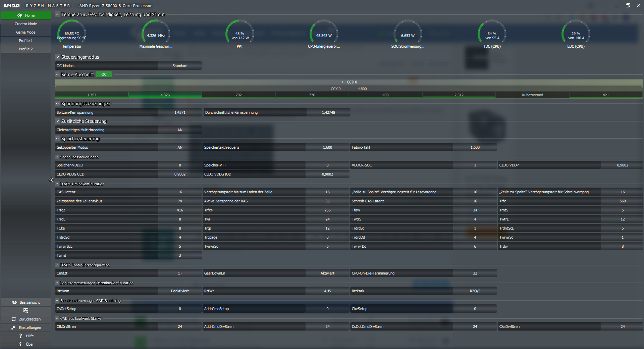Click Spitzen-Kernspannung value 1,4371
The width and height of the screenshot is (644, 349).
click(x=180, y=112)
